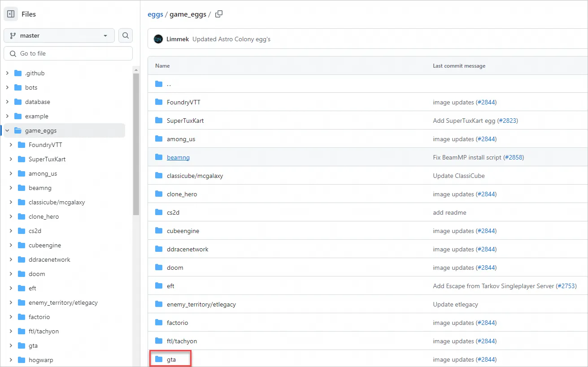Click the clone_hero folder icon in the directory listing
Viewport: 588px width, 367px height.
[x=159, y=194]
